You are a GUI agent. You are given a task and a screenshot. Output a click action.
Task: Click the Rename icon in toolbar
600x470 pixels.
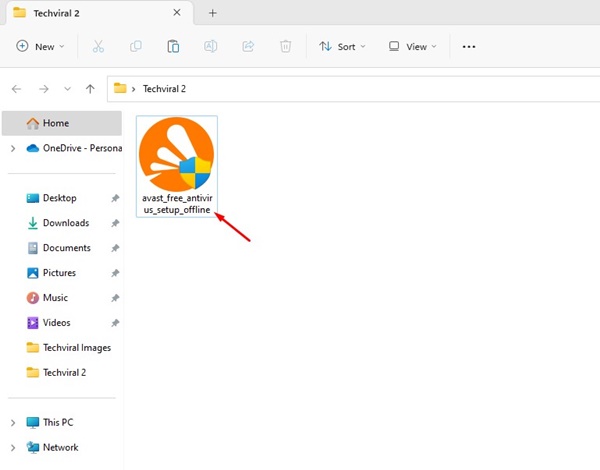[x=210, y=47]
